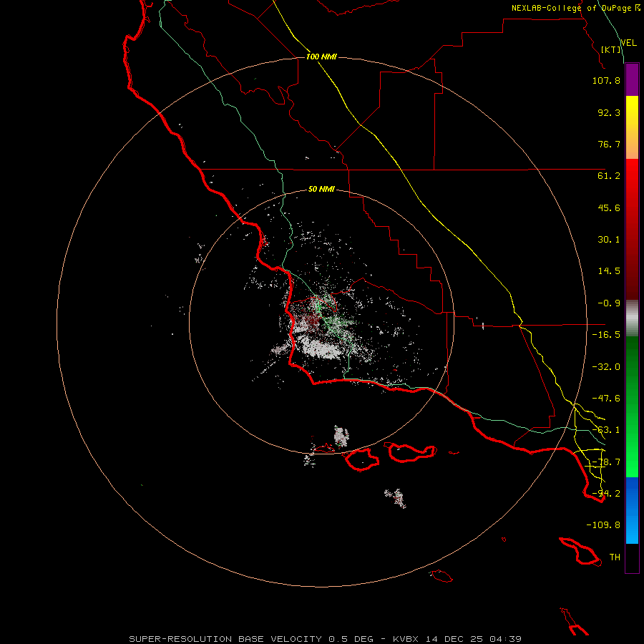Pick the purple segment of the velocity color bar
The image size is (644, 644).
coord(632,80)
